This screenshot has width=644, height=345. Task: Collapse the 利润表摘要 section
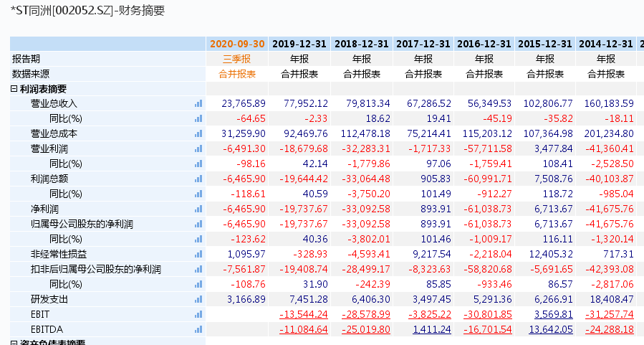pyautogui.click(x=14, y=89)
